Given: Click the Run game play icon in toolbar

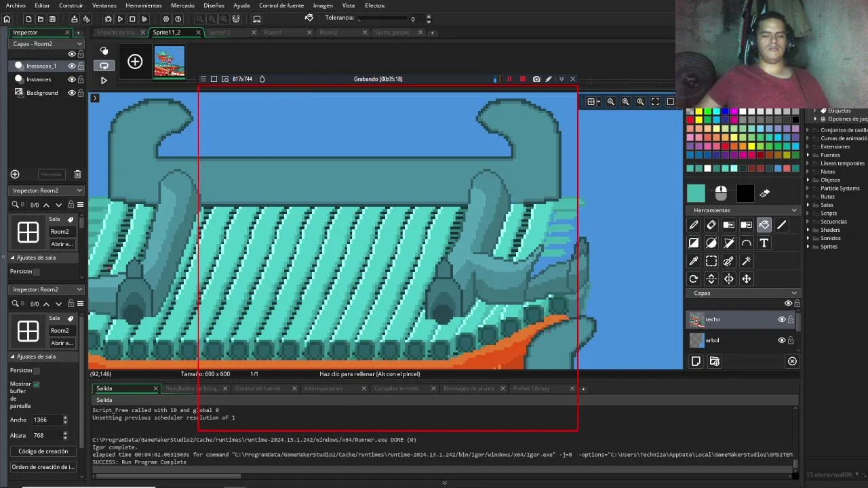Looking at the screenshot, I should 120,19.
